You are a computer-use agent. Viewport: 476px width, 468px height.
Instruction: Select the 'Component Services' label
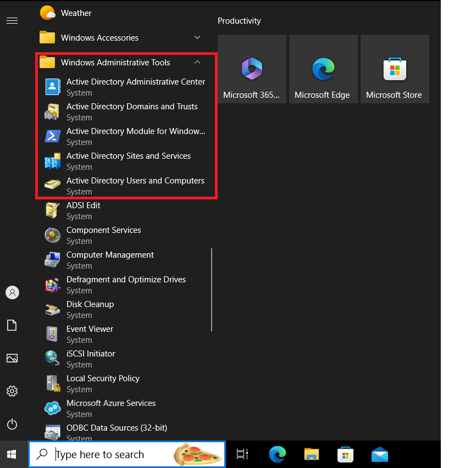(104, 230)
